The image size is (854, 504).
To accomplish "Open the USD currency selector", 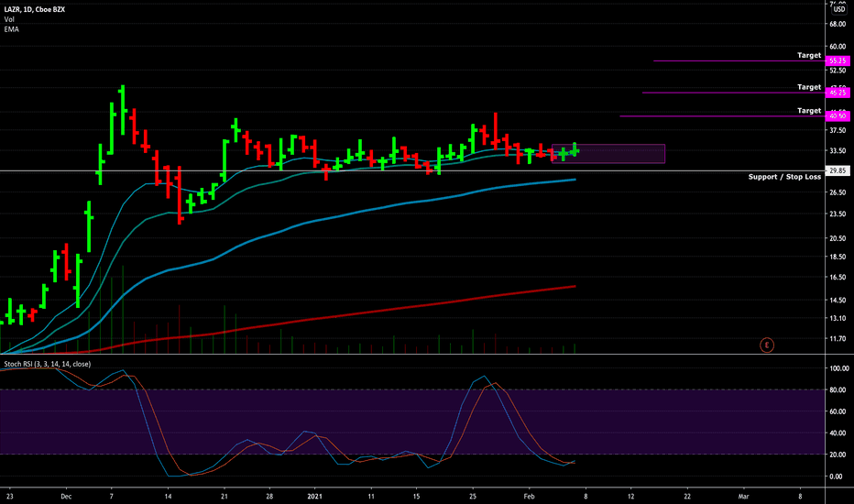I will click(x=839, y=9).
